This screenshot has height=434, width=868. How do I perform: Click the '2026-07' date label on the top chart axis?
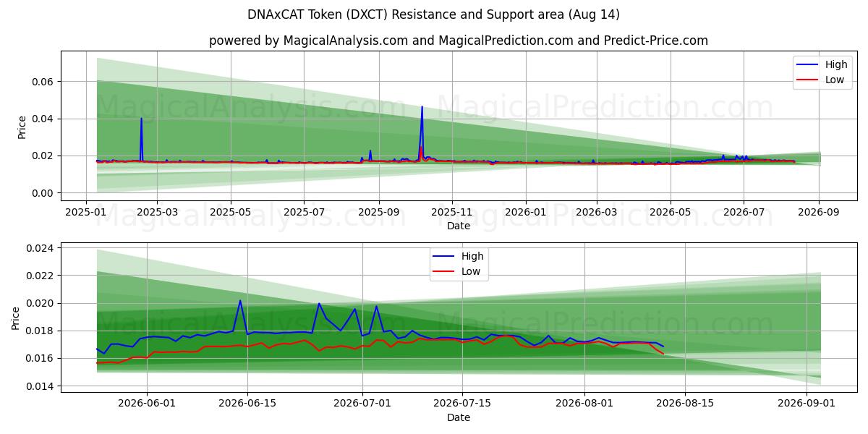point(743,213)
